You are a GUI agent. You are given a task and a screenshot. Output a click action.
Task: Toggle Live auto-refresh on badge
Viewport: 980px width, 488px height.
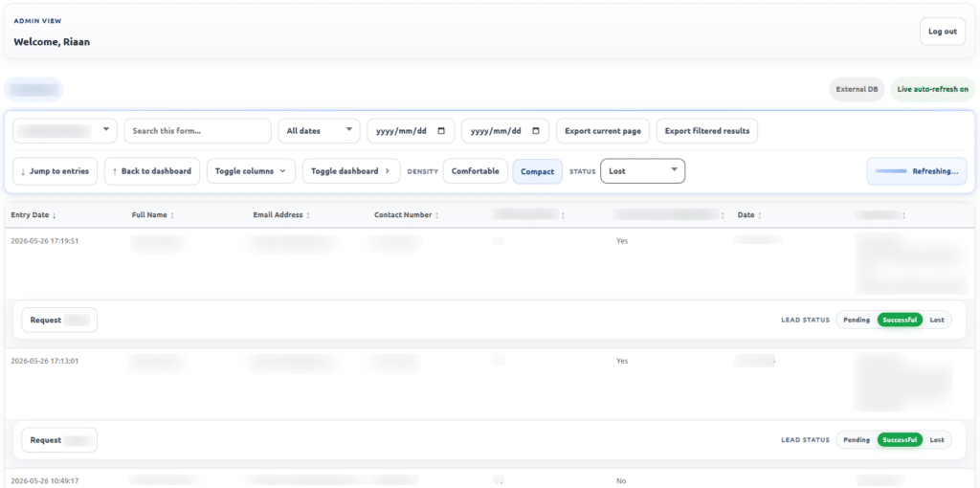[932, 89]
